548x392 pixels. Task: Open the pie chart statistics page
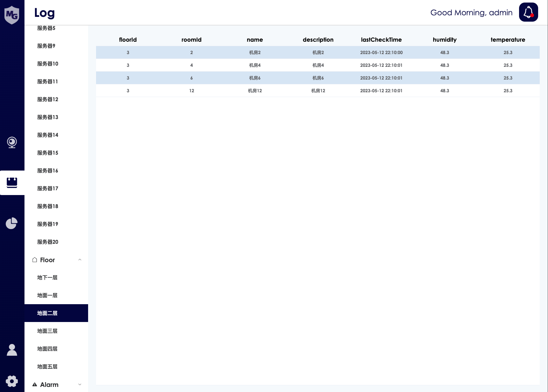click(12, 223)
